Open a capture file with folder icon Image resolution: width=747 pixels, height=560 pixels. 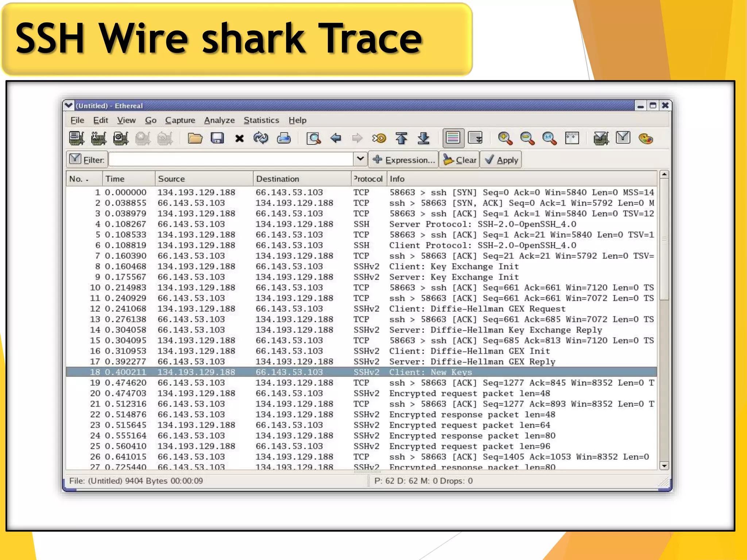point(195,138)
